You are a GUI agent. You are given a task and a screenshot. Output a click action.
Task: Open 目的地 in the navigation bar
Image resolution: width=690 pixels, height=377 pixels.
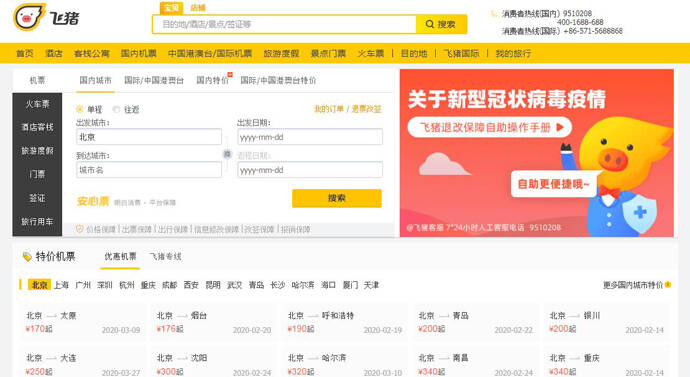(414, 54)
